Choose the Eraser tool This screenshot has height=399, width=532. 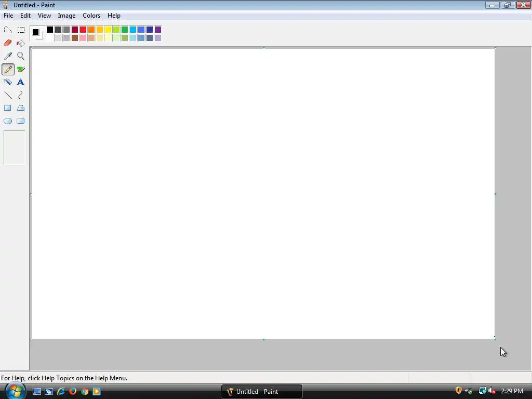8,43
